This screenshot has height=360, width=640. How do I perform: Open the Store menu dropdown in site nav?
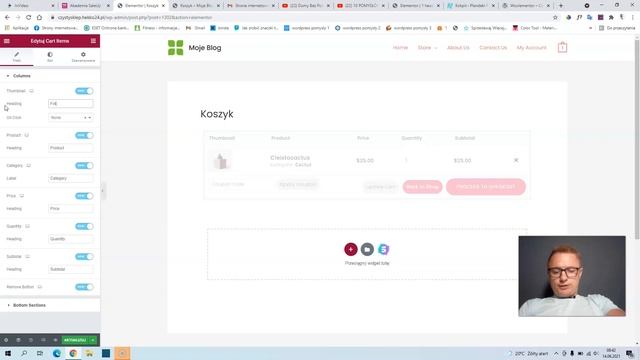[x=427, y=48]
